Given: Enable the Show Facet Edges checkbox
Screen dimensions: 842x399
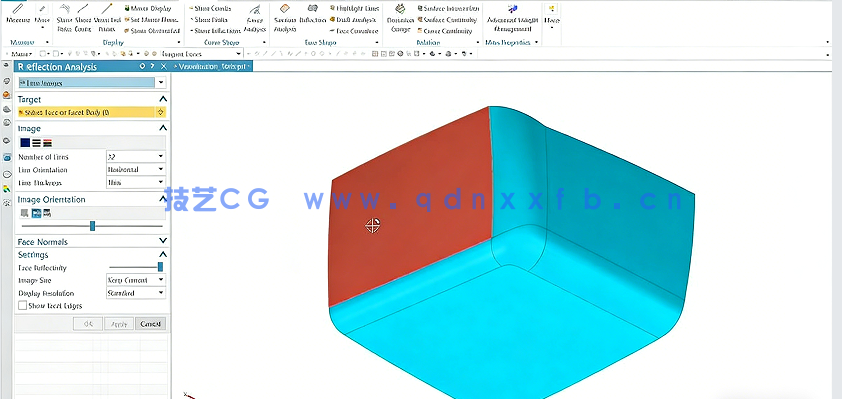Looking at the screenshot, I should click(23, 306).
